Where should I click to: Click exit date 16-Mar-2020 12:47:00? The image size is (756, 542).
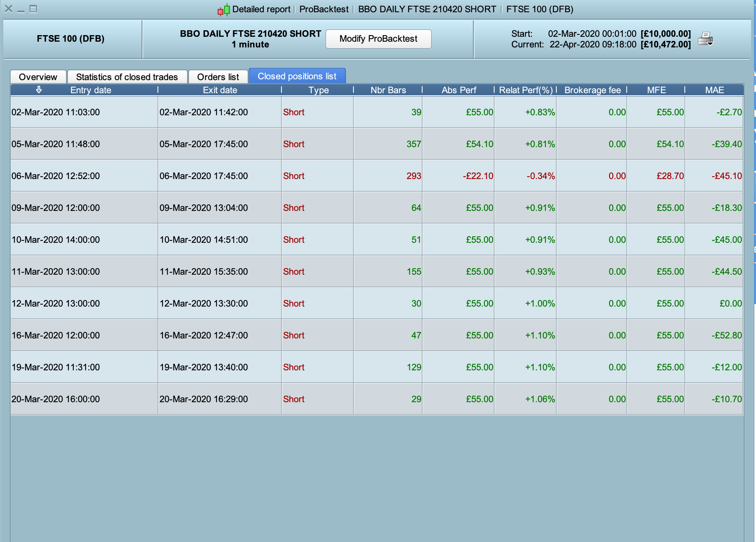[204, 335]
